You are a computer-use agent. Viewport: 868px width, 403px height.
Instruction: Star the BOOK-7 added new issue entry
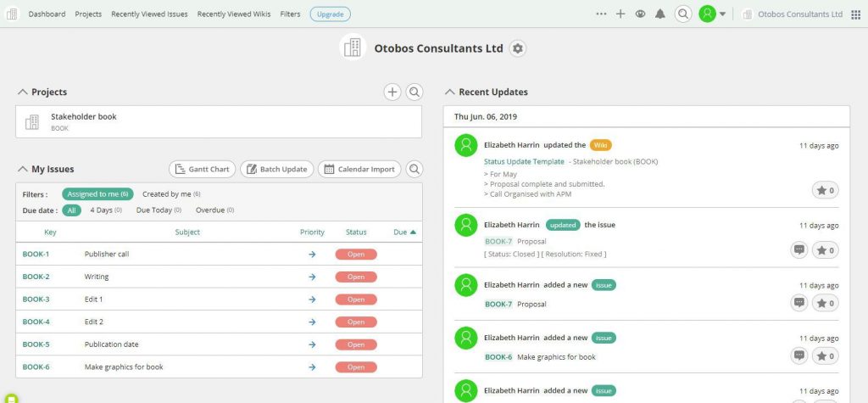(x=826, y=303)
